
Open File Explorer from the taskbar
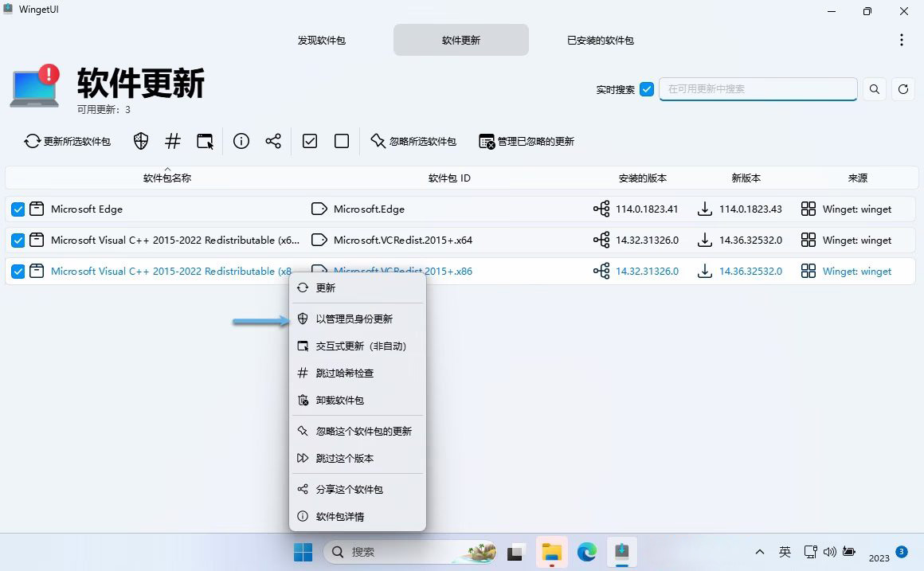551,552
